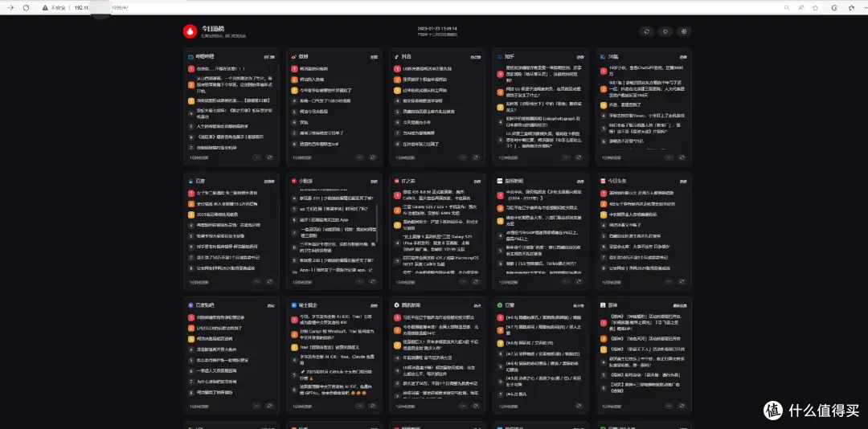This screenshot has height=429, width=868.
Task: Refresh the 哔哩哔哩 card list
Action: point(269,157)
